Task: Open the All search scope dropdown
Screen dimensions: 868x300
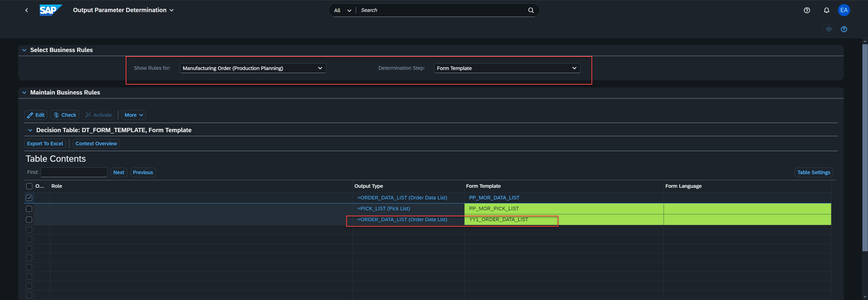Action: click(x=342, y=10)
